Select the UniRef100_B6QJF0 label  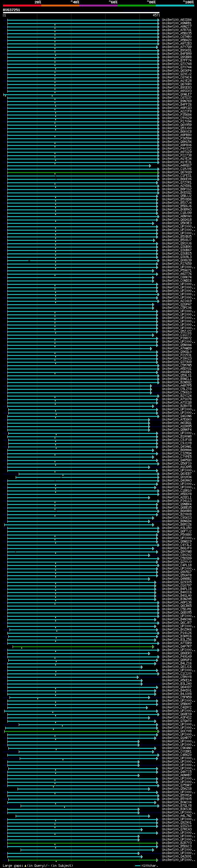tap(176, 548)
